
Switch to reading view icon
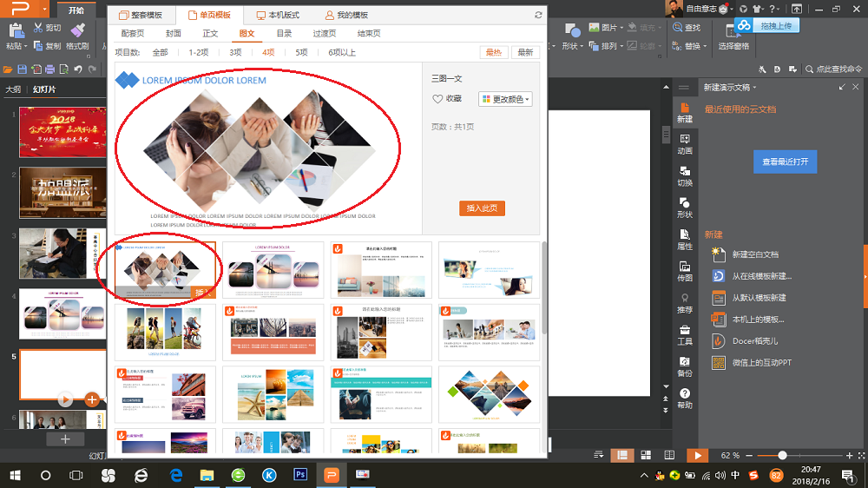(x=669, y=455)
